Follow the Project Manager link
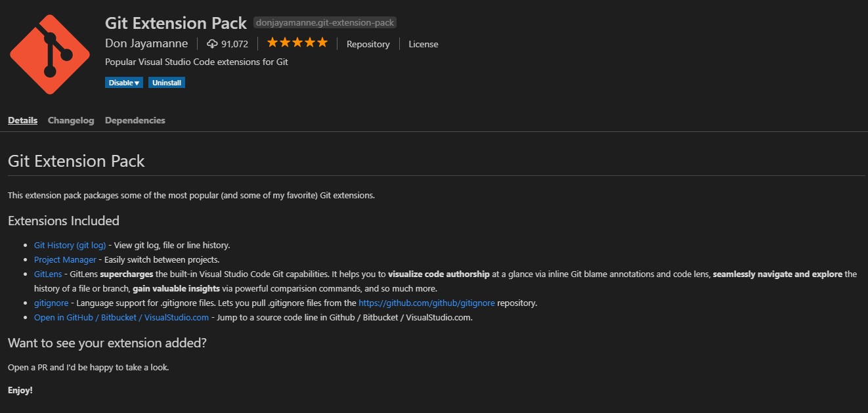This screenshot has width=868, height=413. click(65, 259)
